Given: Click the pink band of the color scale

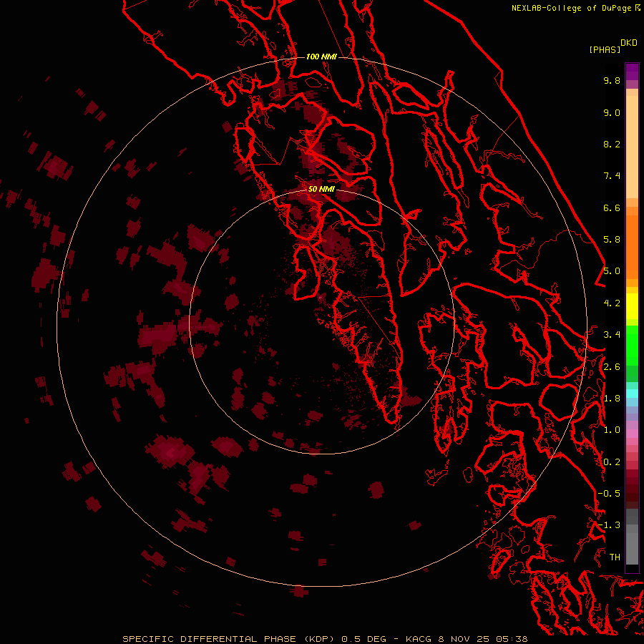Looking at the screenshot, I should pyautogui.click(x=632, y=434).
